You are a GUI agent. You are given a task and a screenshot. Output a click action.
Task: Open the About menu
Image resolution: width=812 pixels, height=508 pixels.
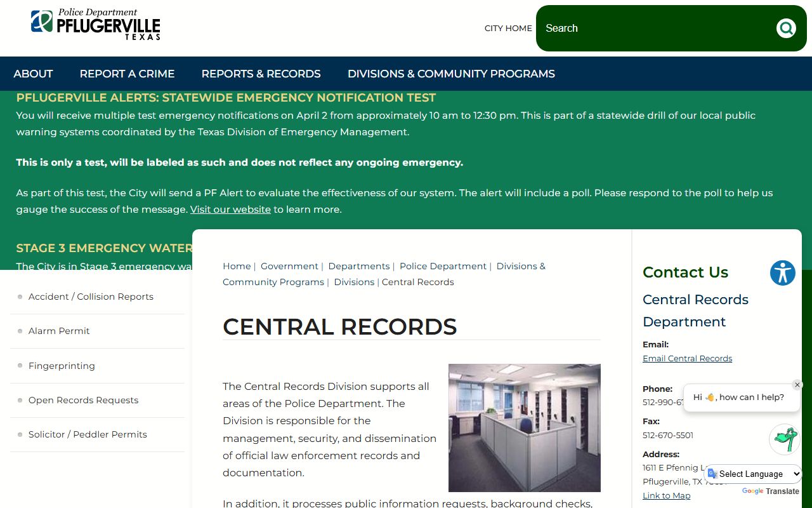[33, 74]
